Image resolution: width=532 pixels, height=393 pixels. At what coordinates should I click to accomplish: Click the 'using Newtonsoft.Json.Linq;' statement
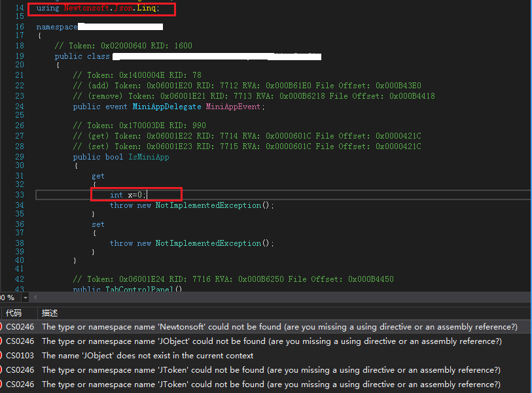pyautogui.click(x=98, y=8)
